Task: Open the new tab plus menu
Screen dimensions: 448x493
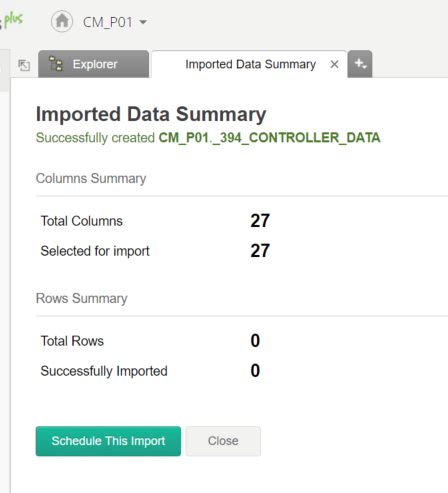Action: [360, 64]
